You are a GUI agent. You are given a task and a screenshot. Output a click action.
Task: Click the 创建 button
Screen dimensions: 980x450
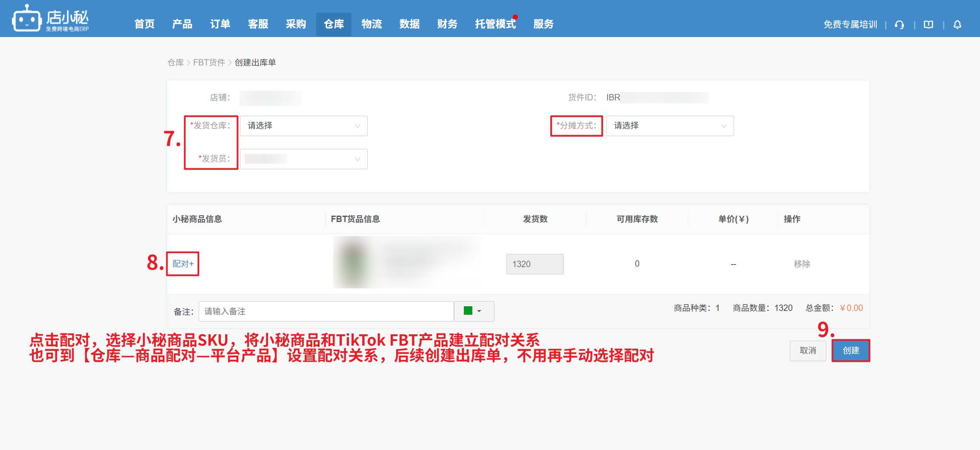[x=851, y=350]
